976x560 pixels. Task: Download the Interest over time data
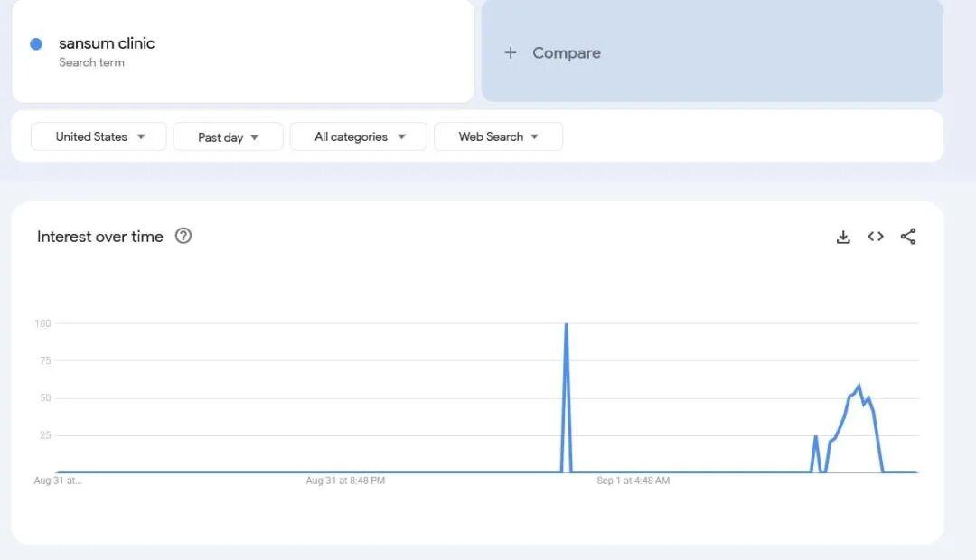pyautogui.click(x=843, y=237)
